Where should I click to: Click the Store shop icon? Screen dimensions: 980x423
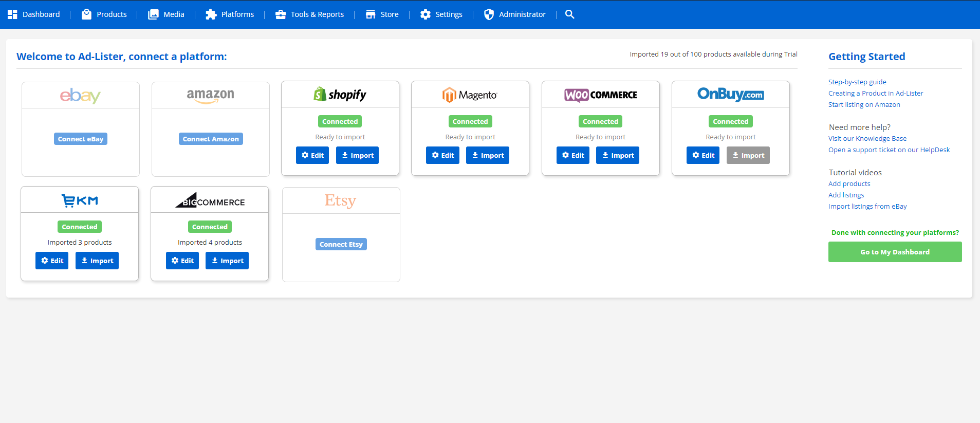click(371, 14)
